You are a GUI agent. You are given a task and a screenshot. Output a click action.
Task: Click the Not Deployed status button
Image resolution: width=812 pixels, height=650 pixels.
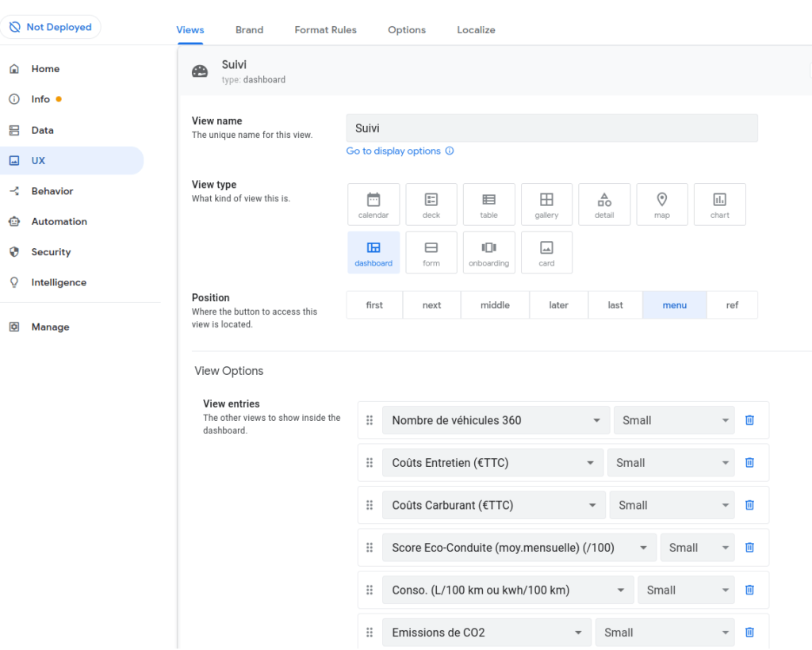point(51,27)
